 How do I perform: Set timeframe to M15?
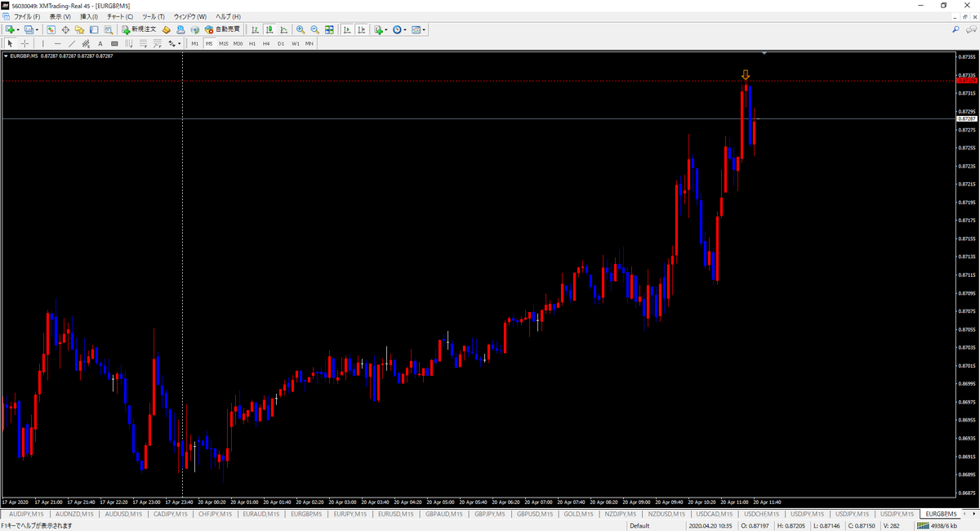coord(223,43)
